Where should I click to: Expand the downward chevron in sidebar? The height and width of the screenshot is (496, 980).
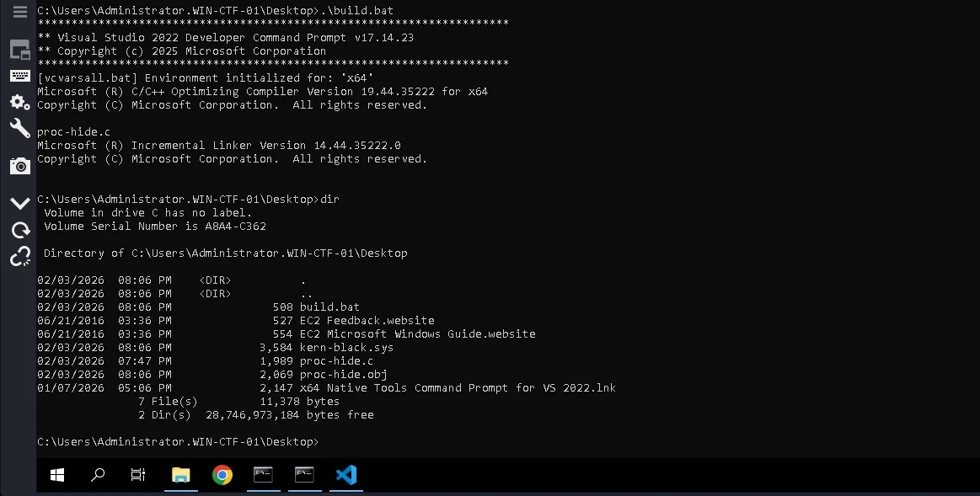(x=20, y=204)
